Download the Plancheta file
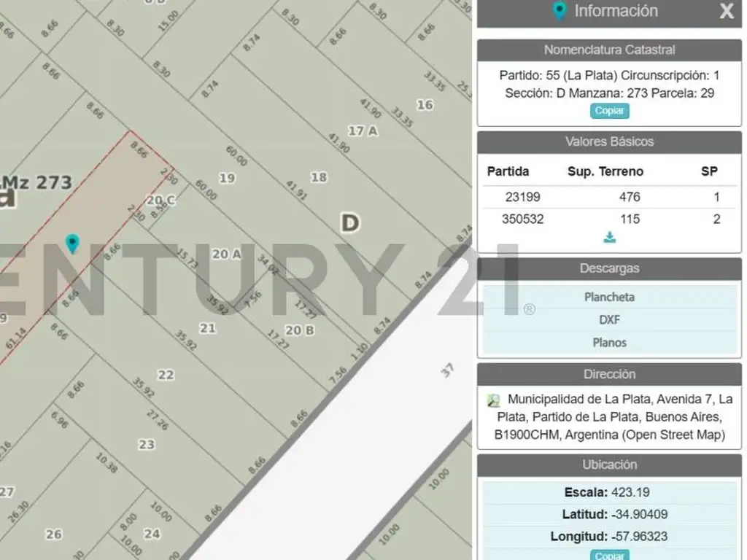Viewport: 747px width, 560px height. pyautogui.click(x=609, y=297)
